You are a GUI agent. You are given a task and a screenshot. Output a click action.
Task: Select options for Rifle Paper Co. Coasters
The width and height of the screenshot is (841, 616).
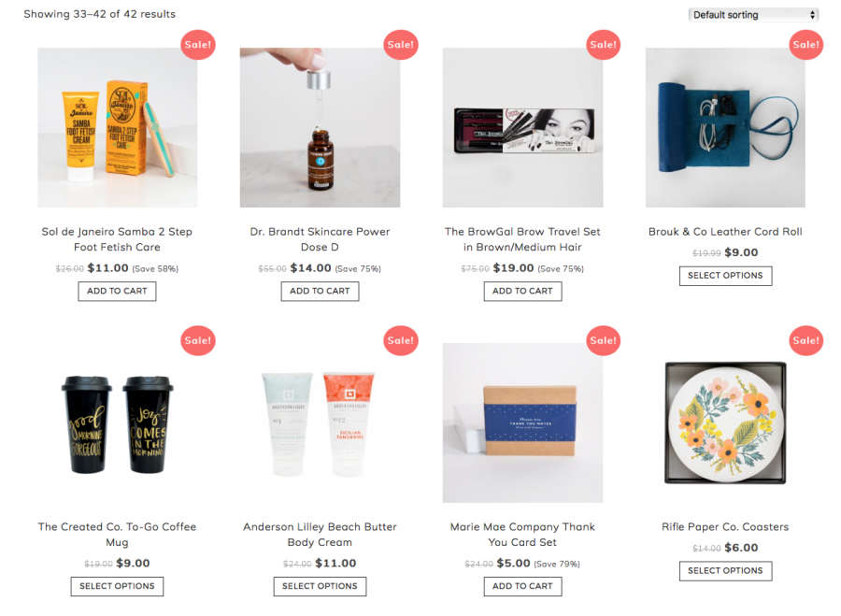tap(725, 571)
